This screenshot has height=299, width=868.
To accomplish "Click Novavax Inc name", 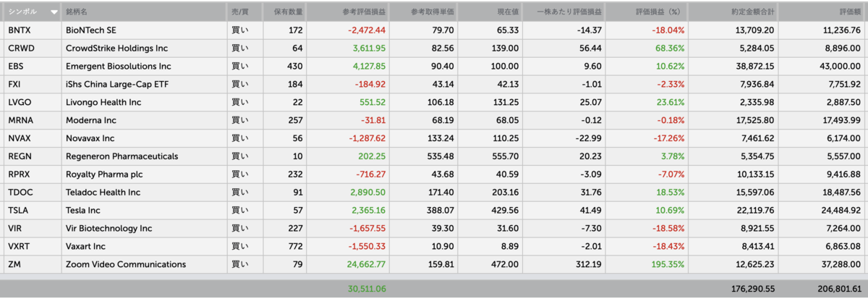I will [x=91, y=138].
